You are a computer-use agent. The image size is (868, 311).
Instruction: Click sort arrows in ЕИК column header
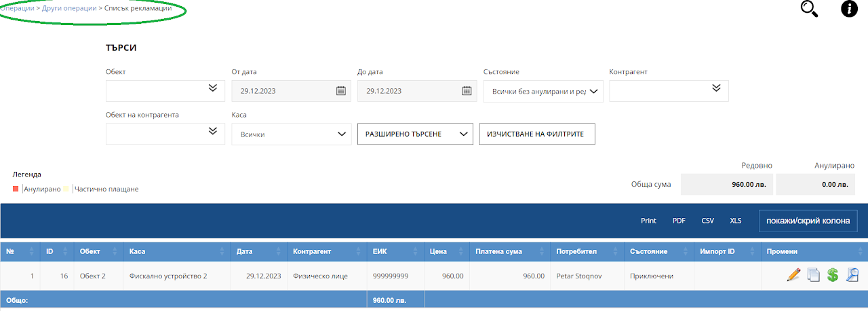point(416,251)
